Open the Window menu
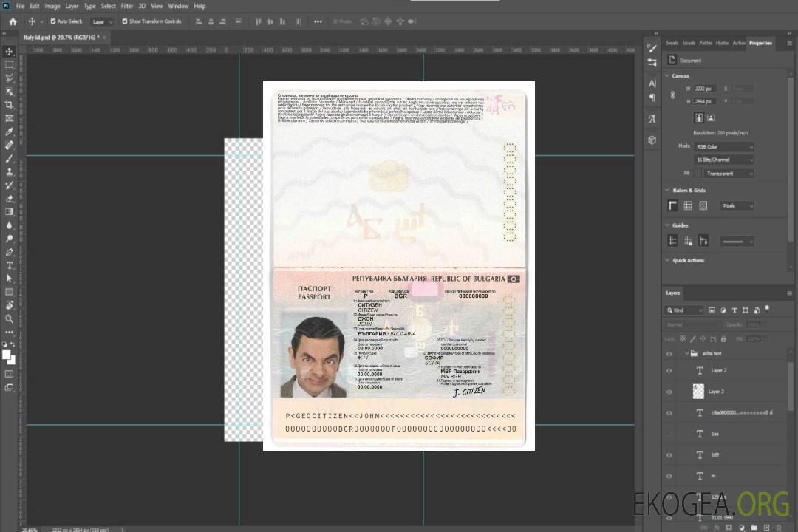The width and height of the screenshot is (798, 532). pos(178,6)
